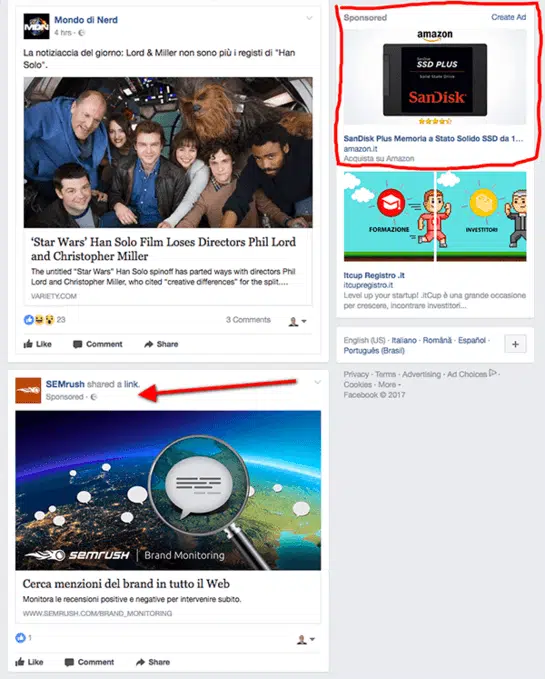Open the SEMrush Brand Monitoring image

pos(168,490)
